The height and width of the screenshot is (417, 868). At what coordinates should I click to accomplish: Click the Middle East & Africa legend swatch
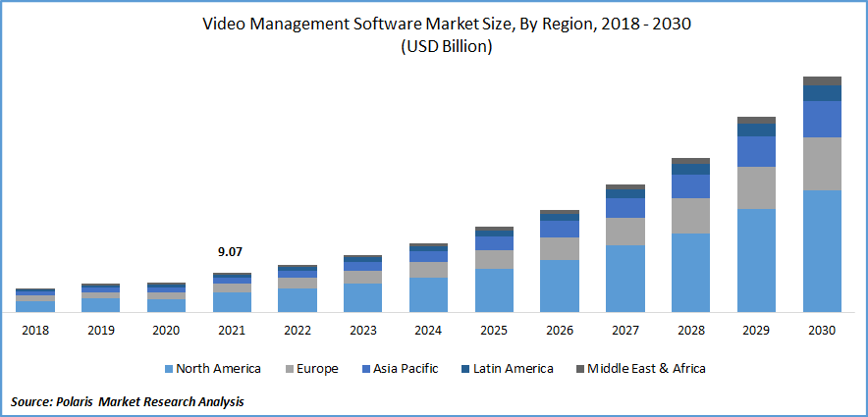click(580, 369)
